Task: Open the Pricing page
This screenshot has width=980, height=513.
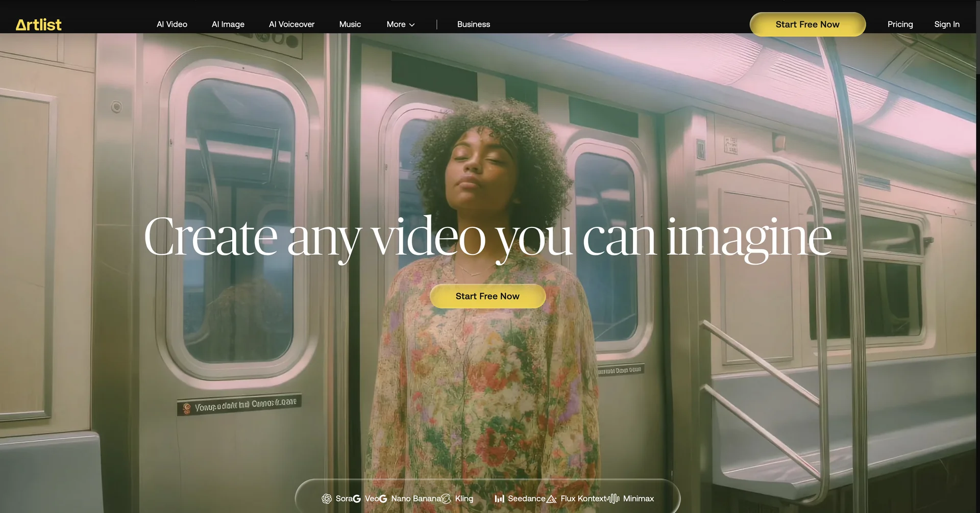Action: [x=900, y=24]
